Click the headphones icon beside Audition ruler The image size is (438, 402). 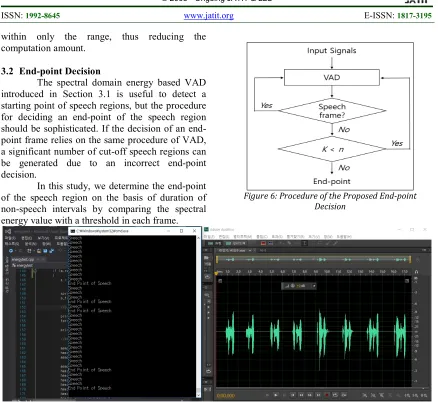[416, 272]
